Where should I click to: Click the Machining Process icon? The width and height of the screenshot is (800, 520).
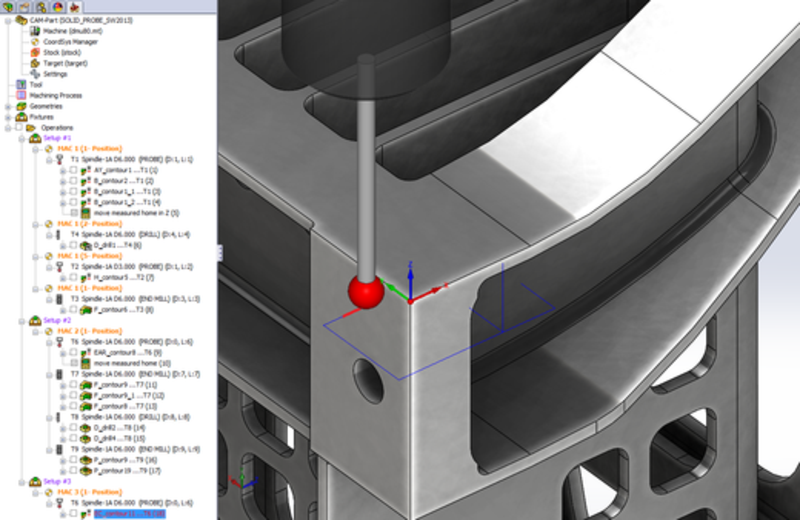20,95
